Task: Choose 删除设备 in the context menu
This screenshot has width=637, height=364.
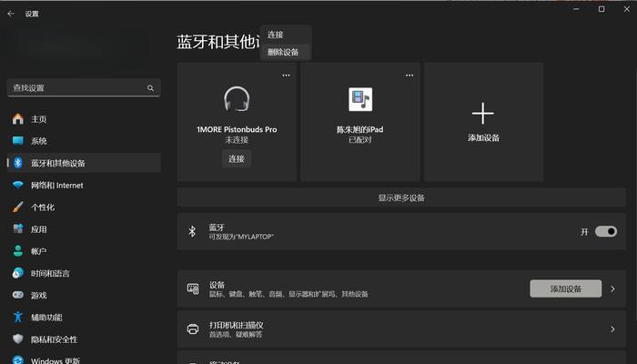Action: pyautogui.click(x=286, y=52)
